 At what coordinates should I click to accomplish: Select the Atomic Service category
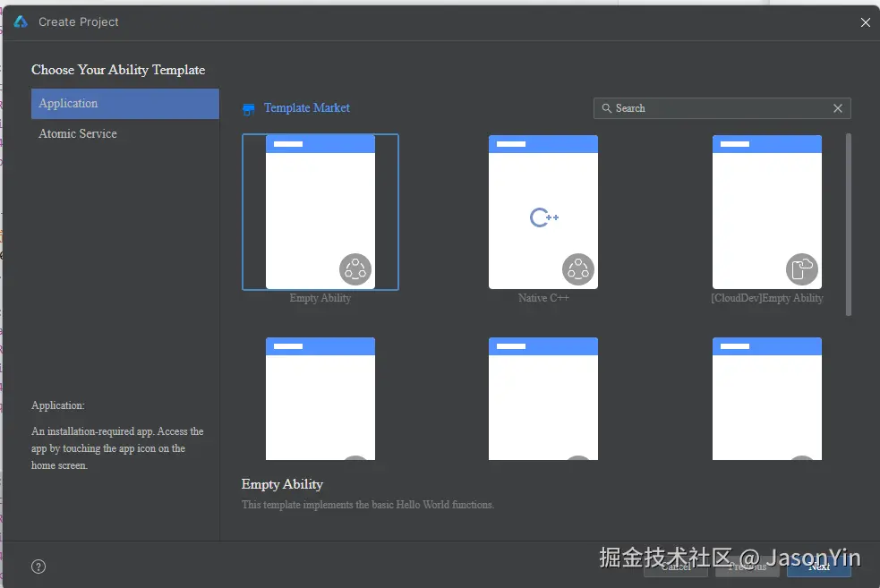coord(125,133)
